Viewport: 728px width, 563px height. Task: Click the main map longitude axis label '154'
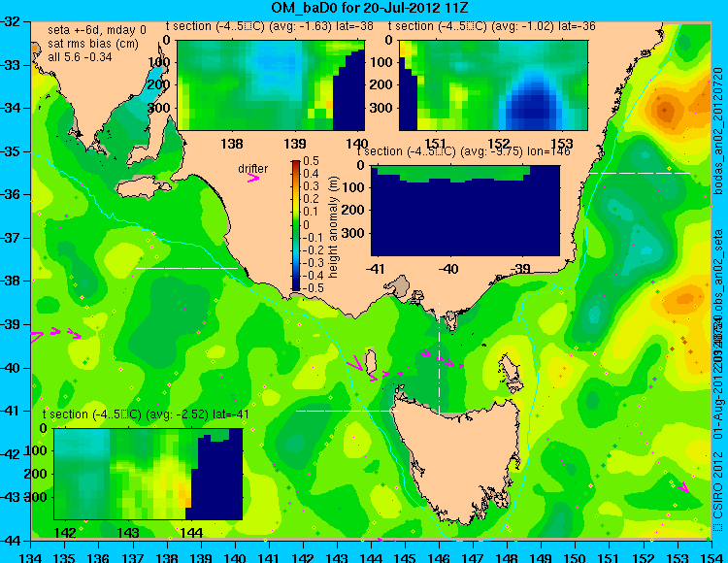[711, 556]
